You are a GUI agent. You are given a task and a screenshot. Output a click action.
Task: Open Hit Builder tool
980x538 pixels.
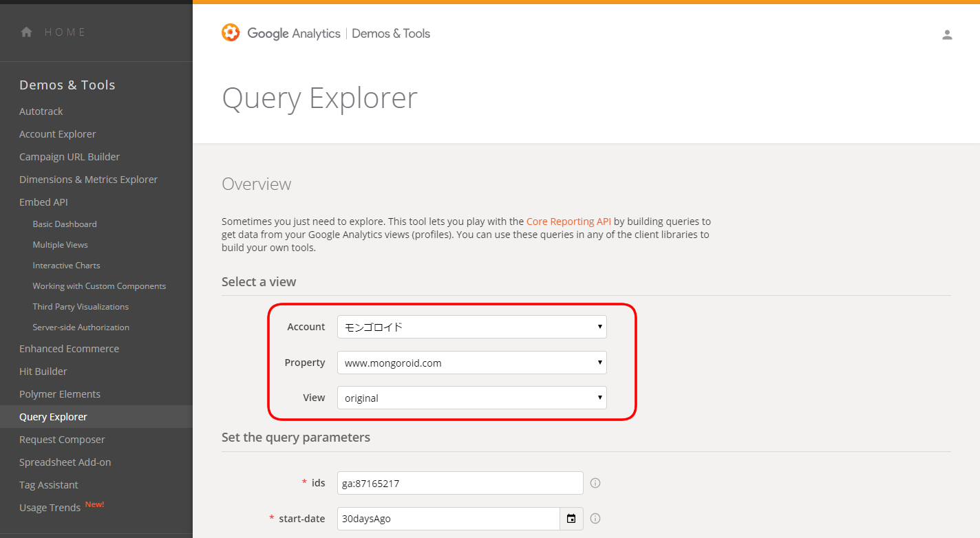43,372
